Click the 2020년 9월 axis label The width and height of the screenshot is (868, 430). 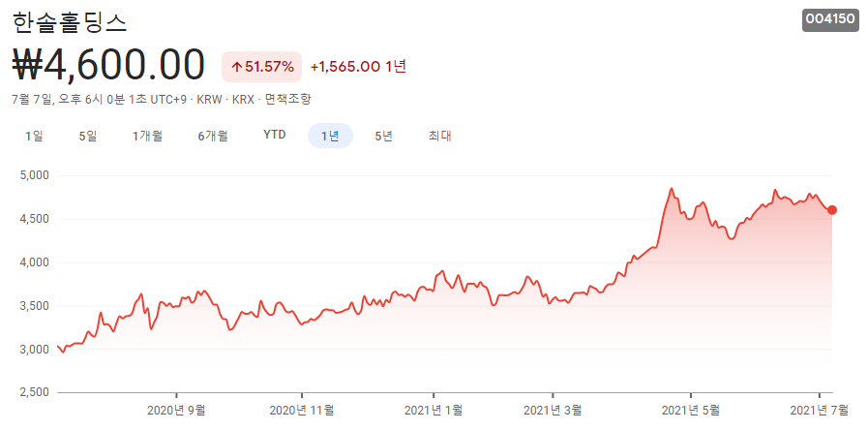click(x=176, y=411)
